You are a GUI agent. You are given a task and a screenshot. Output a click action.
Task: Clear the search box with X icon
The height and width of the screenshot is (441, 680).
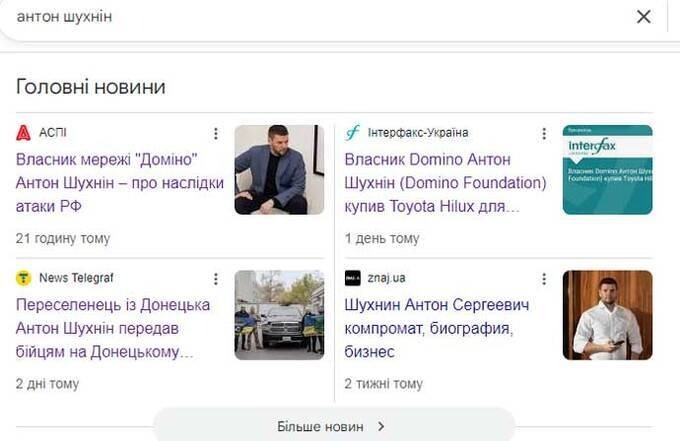tap(644, 16)
